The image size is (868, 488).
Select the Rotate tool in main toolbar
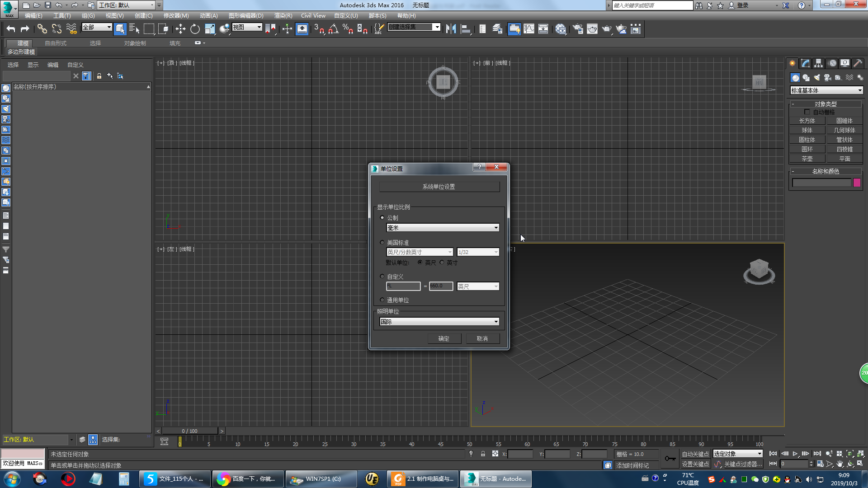point(195,29)
